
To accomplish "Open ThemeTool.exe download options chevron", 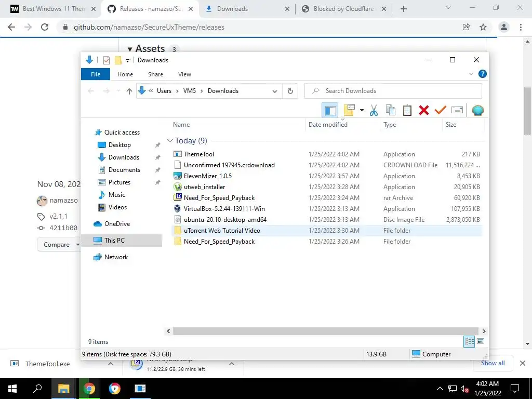I will (x=111, y=364).
